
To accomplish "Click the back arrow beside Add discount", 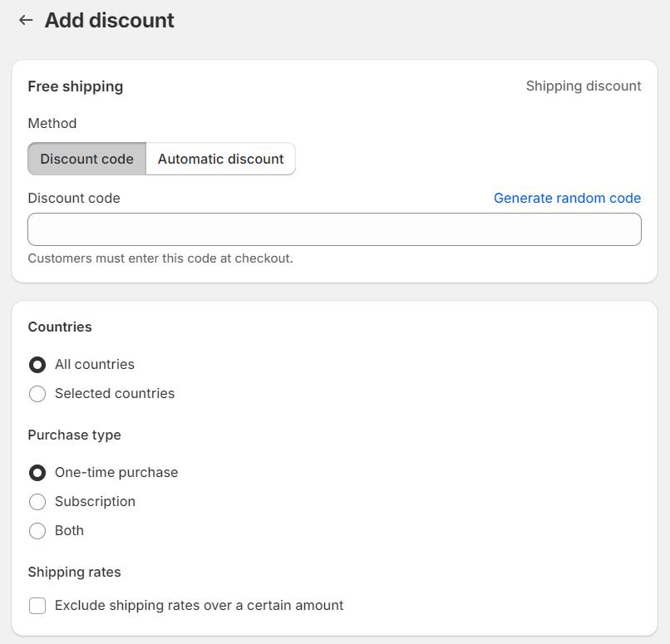I will 26,20.
